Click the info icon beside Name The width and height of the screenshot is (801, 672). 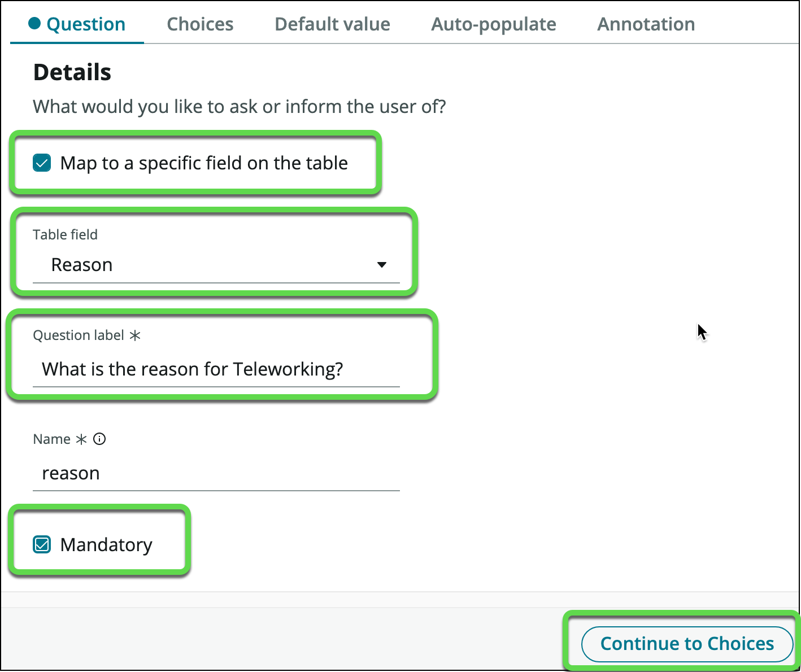coord(99,439)
